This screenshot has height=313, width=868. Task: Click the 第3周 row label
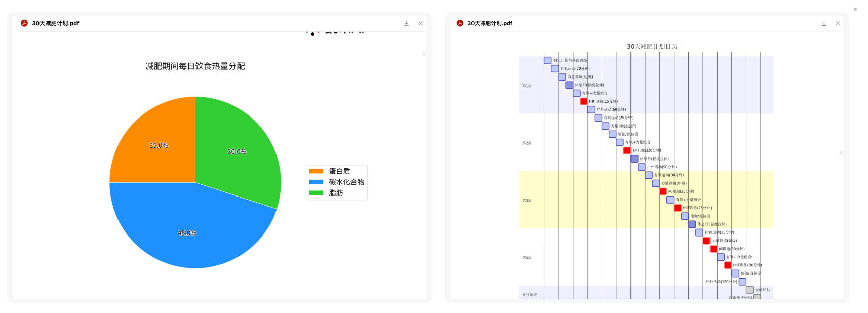(x=527, y=201)
